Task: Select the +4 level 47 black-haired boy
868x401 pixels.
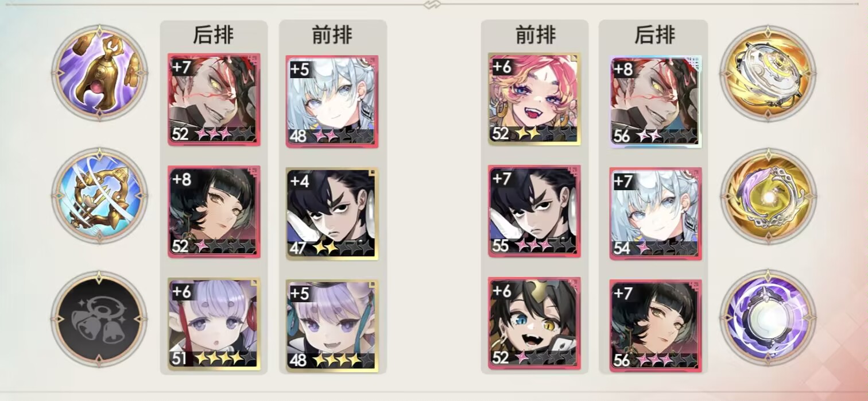Action: [332, 214]
